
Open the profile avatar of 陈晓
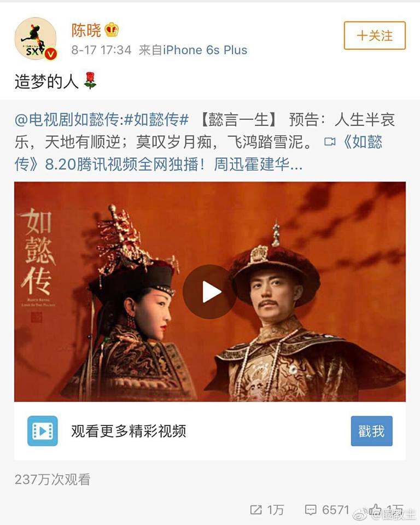point(36,39)
